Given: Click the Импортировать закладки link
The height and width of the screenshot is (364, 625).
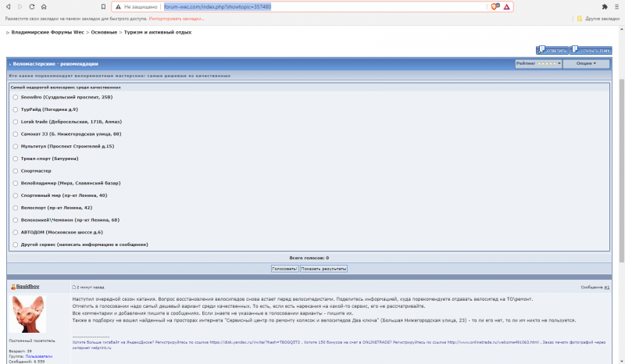Looking at the screenshot, I should coord(177,19).
